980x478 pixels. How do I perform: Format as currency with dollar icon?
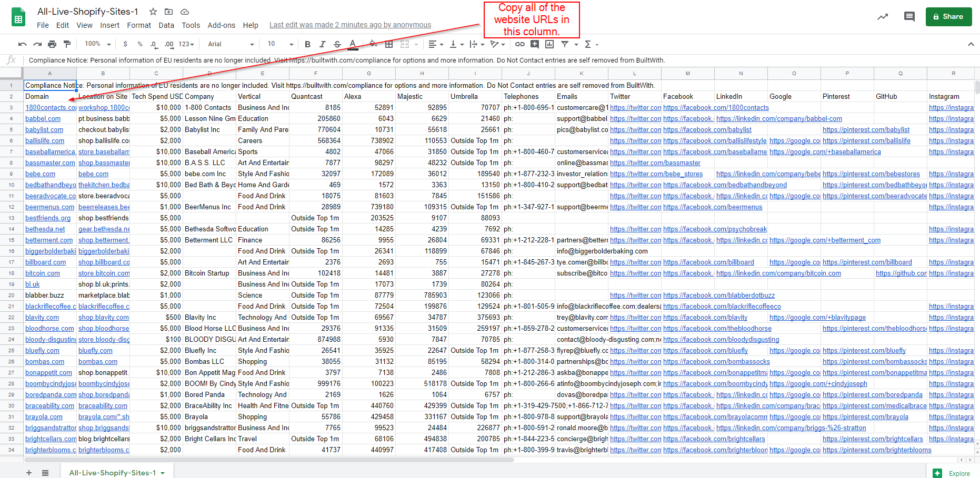tap(125, 44)
